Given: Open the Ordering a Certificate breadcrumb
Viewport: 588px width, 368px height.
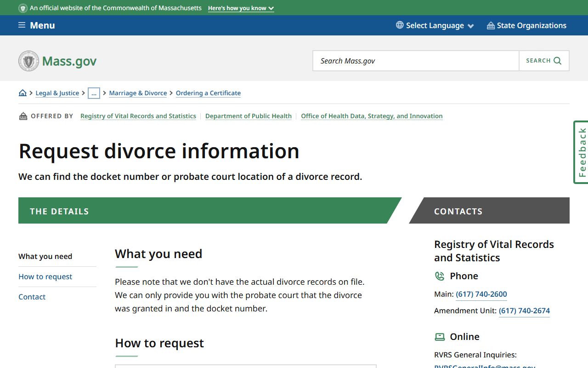Looking at the screenshot, I should tap(208, 93).
